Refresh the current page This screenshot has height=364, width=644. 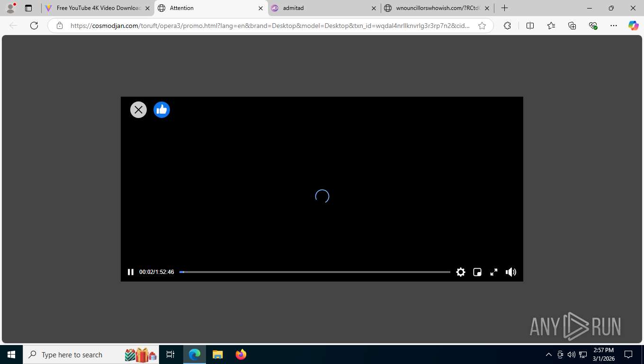34,26
